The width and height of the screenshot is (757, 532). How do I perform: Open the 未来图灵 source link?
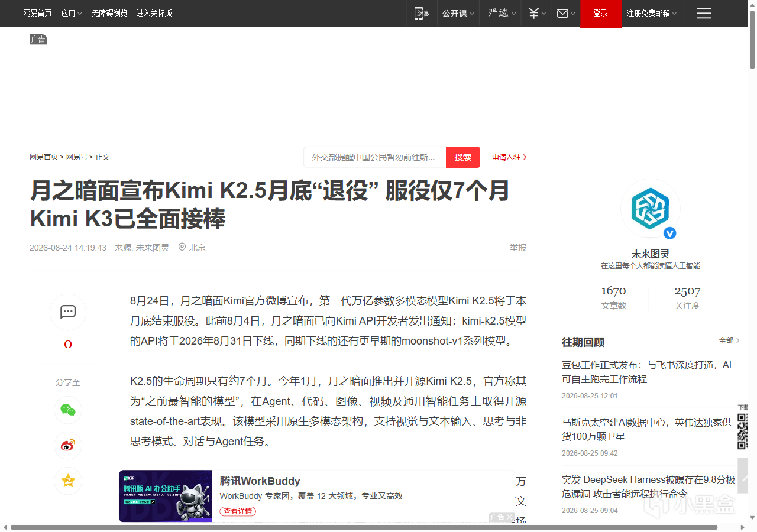coord(153,248)
